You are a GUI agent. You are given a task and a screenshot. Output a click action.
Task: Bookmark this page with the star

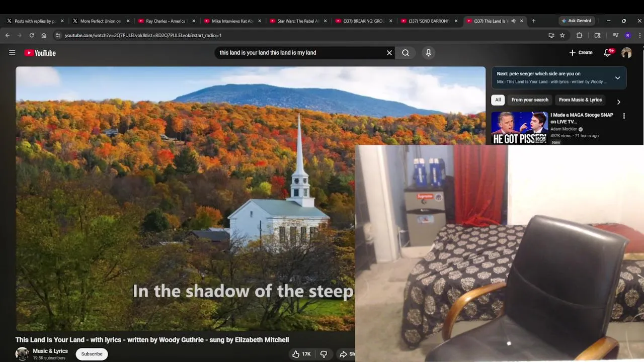(x=562, y=35)
